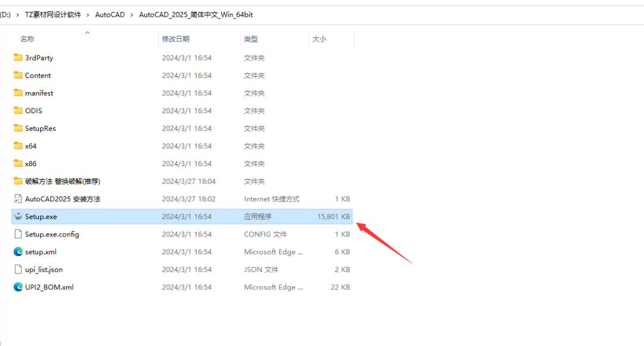The width and height of the screenshot is (644, 346).
Task: Select the AutoCAD2025 安装方法 file name
Action: coord(63,199)
